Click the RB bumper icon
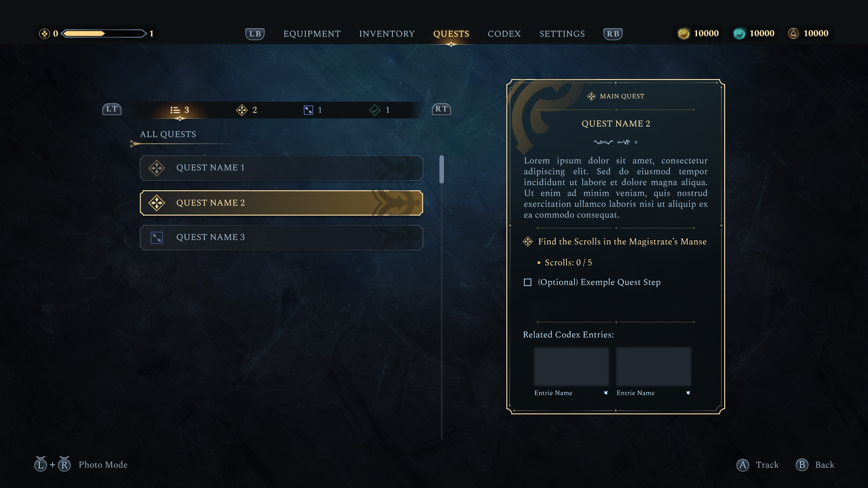 point(613,34)
